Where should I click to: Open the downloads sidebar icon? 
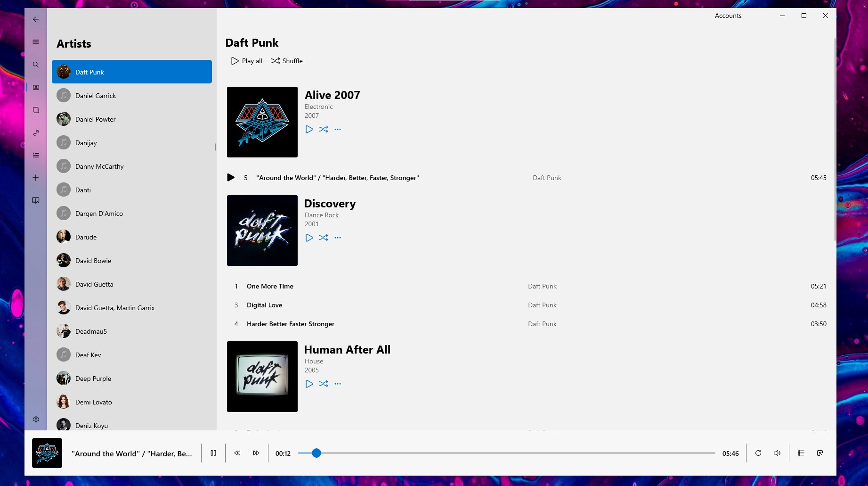[x=36, y=200]
